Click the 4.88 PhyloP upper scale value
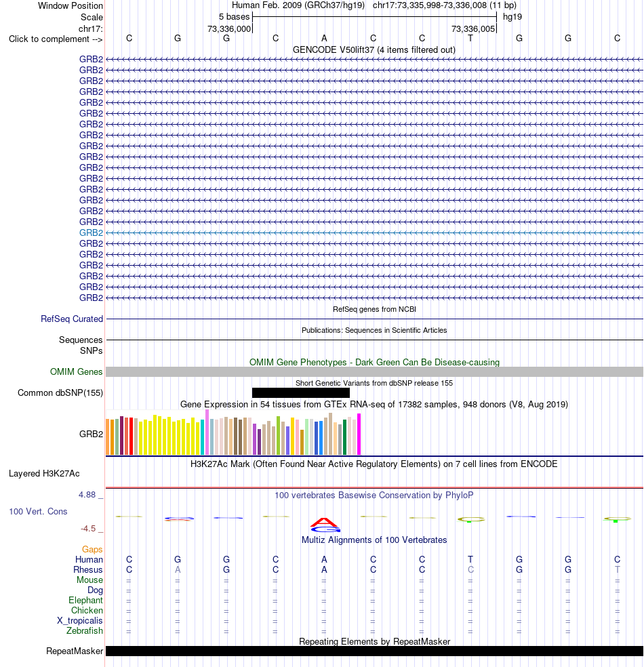 point(87,495)
